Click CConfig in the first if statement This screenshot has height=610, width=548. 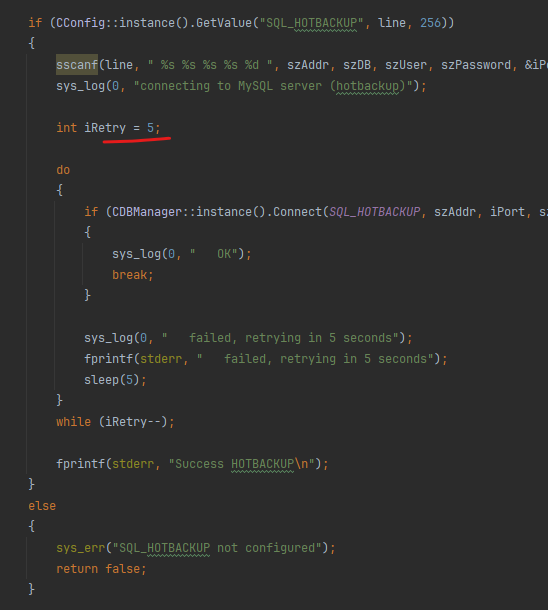click(x=81, y=23)
